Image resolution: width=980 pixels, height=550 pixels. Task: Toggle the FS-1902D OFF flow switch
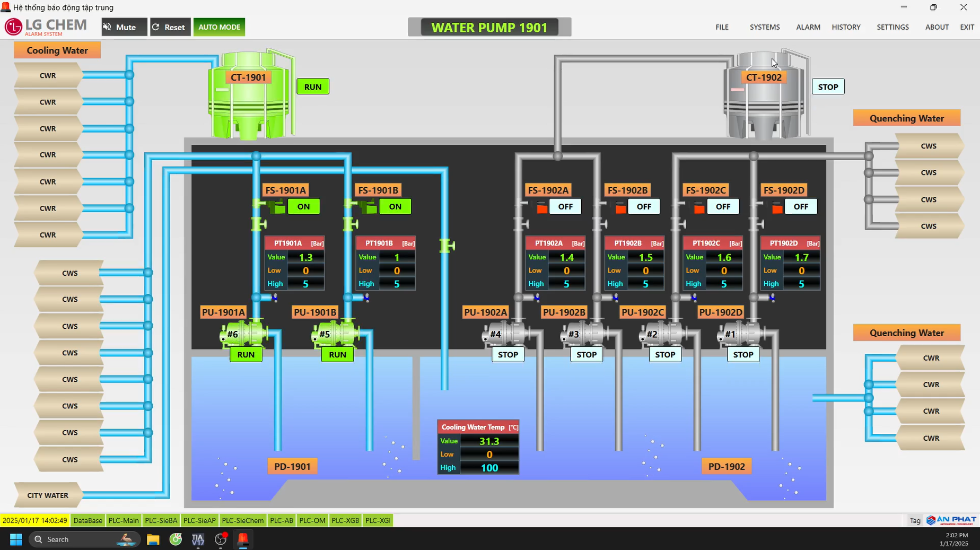(x=800, y=207)
